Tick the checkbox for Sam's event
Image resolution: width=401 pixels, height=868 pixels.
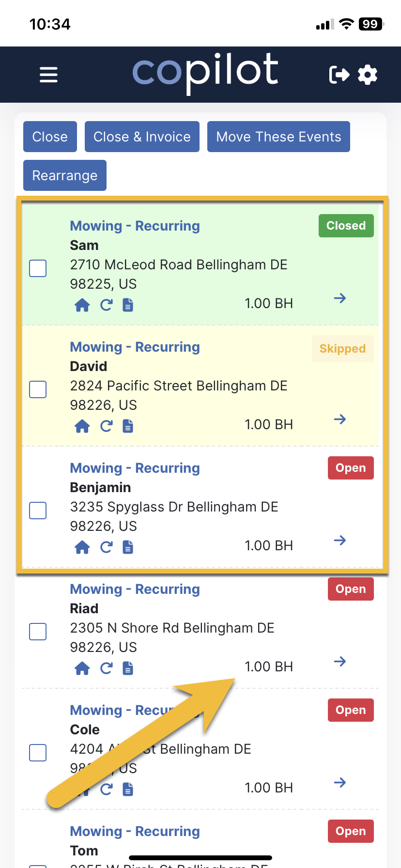tap(38, 268)
